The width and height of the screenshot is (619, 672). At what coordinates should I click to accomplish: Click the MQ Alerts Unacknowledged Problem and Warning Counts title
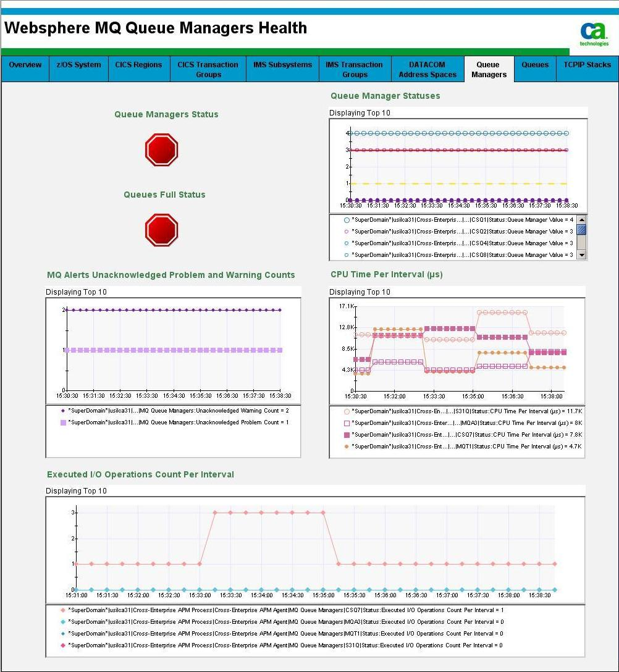click(171, 275)
